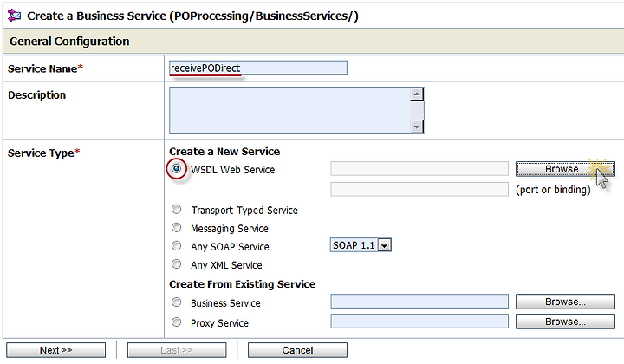Click the WSDL name text field

tap(419, 169)
